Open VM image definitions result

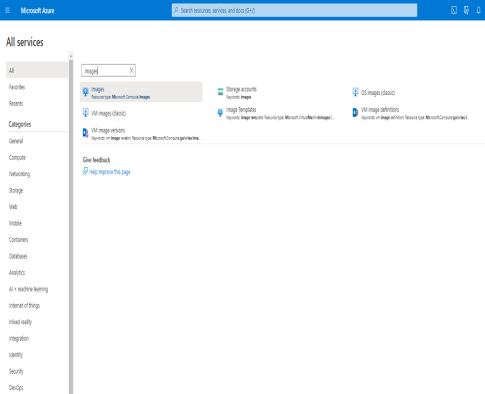click(380, 110)
